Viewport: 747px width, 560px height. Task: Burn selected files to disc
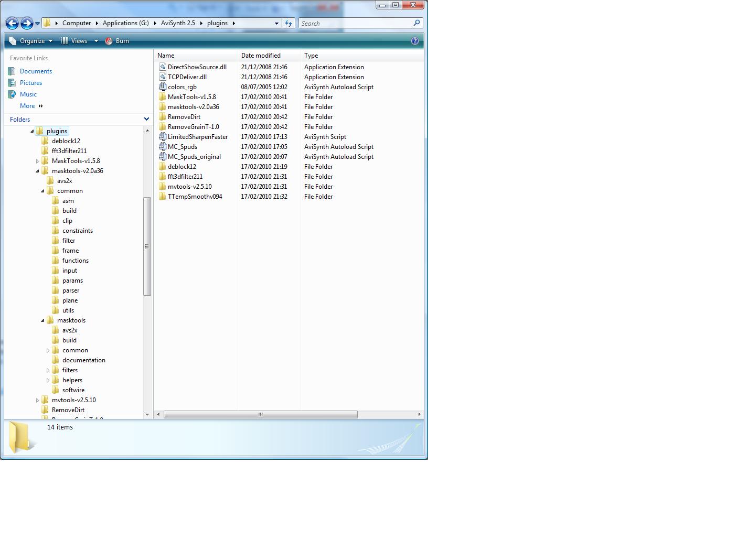(117, 41)
